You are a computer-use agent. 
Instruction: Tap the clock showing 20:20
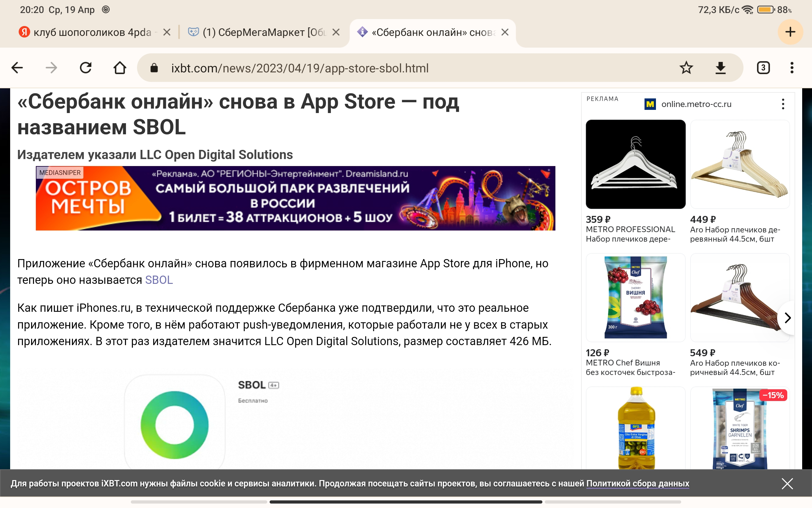point(32,10)
